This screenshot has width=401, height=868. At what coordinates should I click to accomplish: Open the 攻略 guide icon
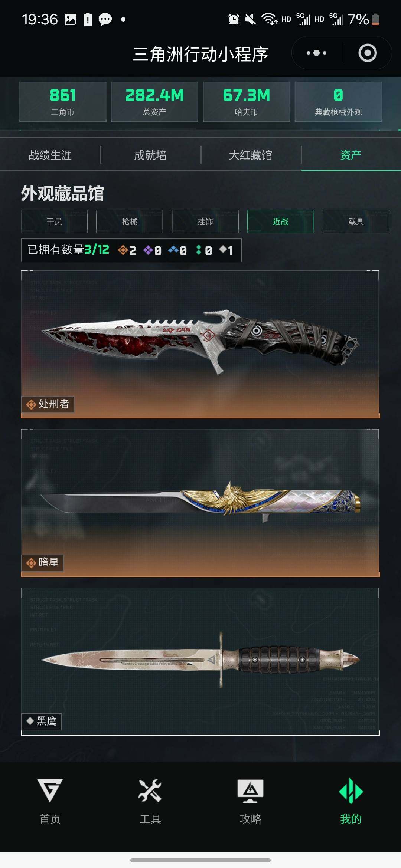(x=251, y=791)
